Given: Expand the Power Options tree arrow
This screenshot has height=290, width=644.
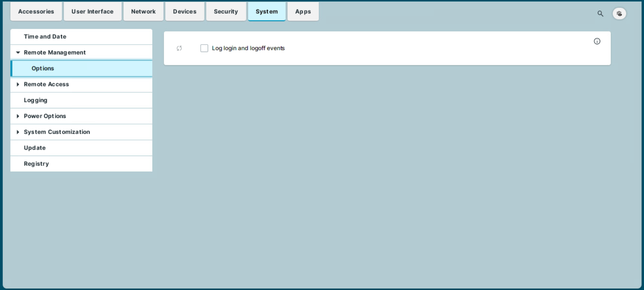Looking at the screenshot, I should (x=18, y=116).
